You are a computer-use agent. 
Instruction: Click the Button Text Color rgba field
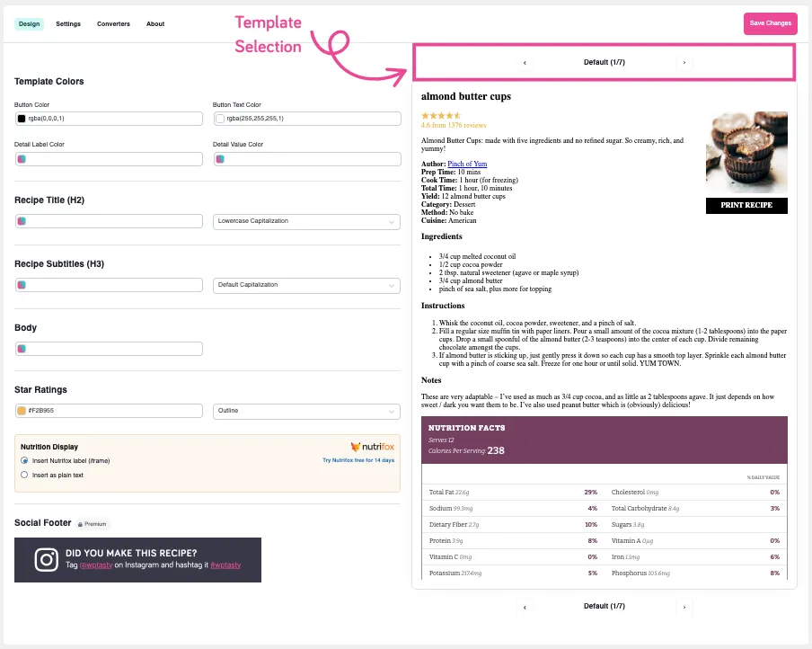point(307,119)
